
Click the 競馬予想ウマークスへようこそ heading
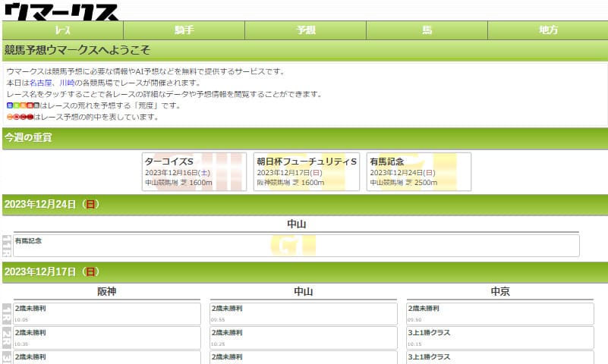[305, 50]
